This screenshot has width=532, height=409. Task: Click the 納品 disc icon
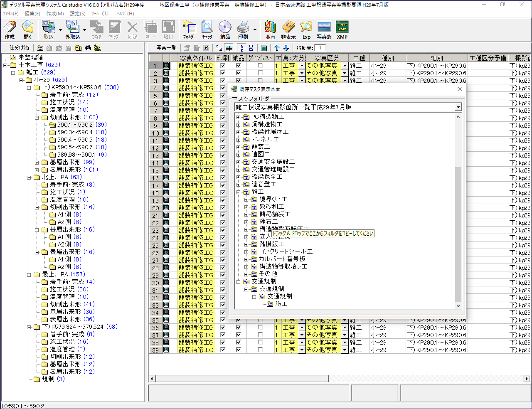(x=225, y=30)
